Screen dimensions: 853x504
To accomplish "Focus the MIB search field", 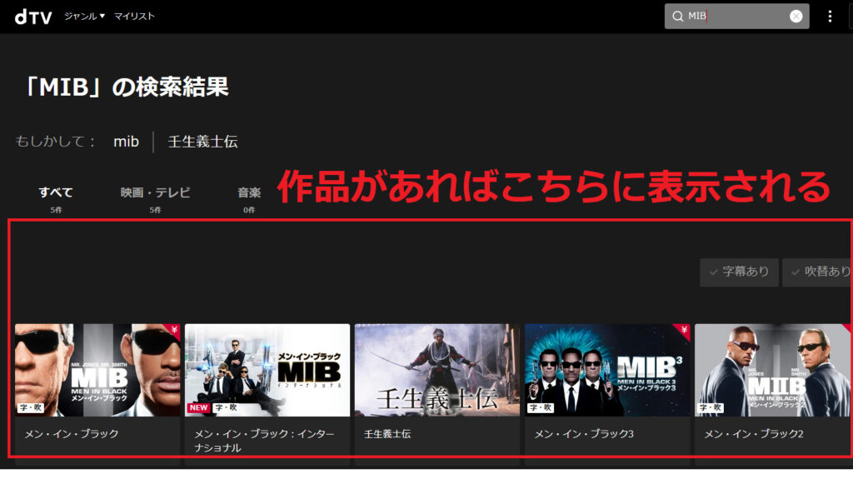I will pyautogui.click(x=736, y=17).
